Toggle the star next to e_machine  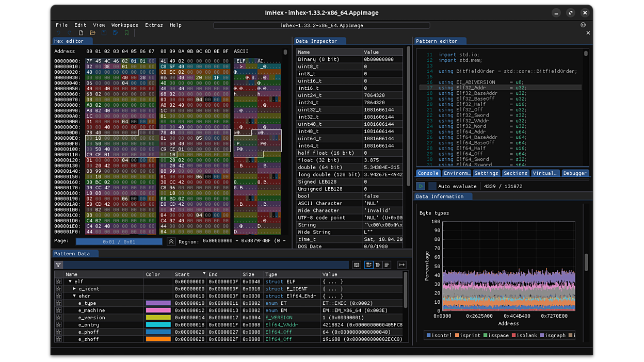pyautogui.click(x=59, y=310)
